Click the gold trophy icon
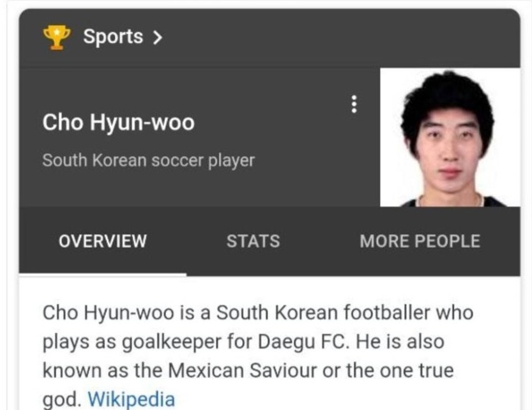The image size is (532, 410). tap(57, 37)
